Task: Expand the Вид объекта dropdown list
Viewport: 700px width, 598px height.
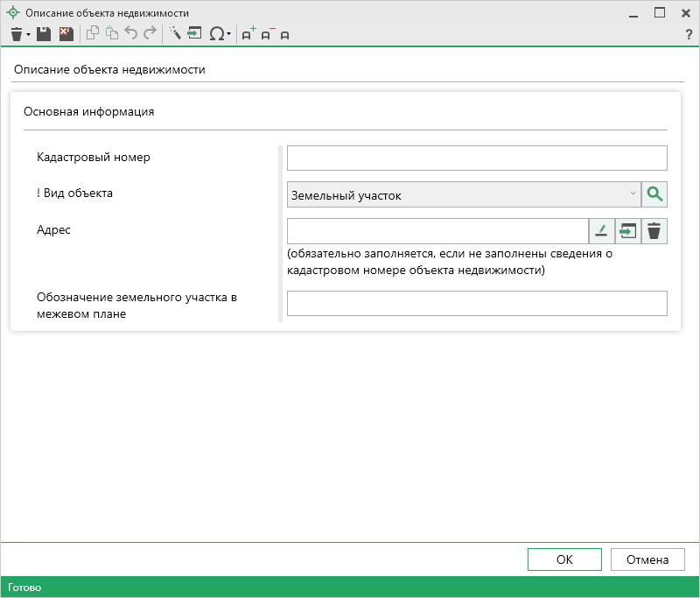Action: 633,194
